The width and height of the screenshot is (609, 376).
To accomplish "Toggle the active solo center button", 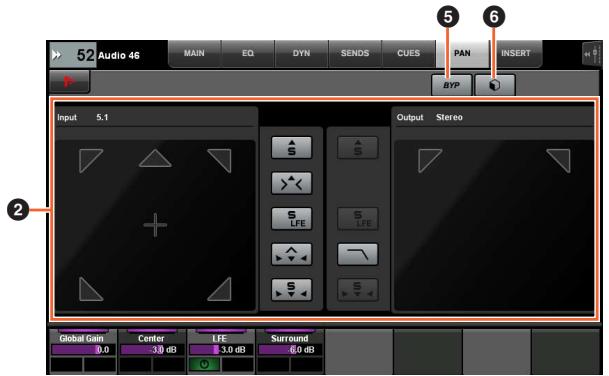I will click(291, 148).
